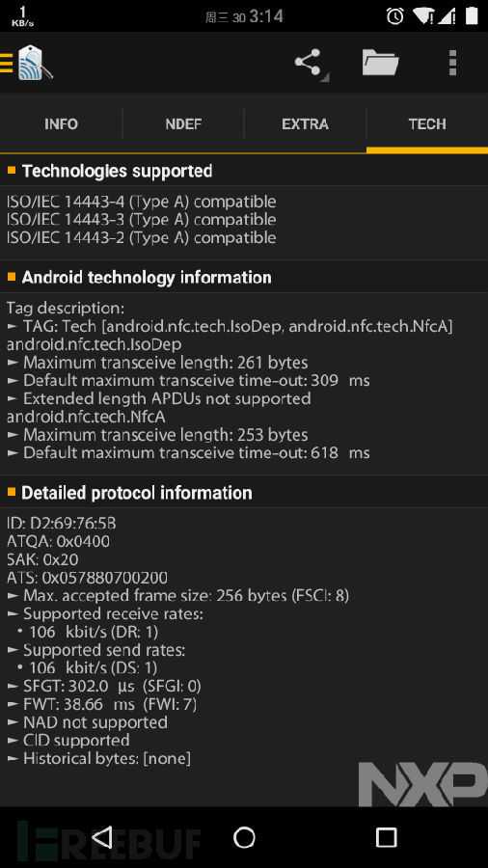Tap the Android home circle button
Screen dimensions: 488x868
[x=244, y=837]
